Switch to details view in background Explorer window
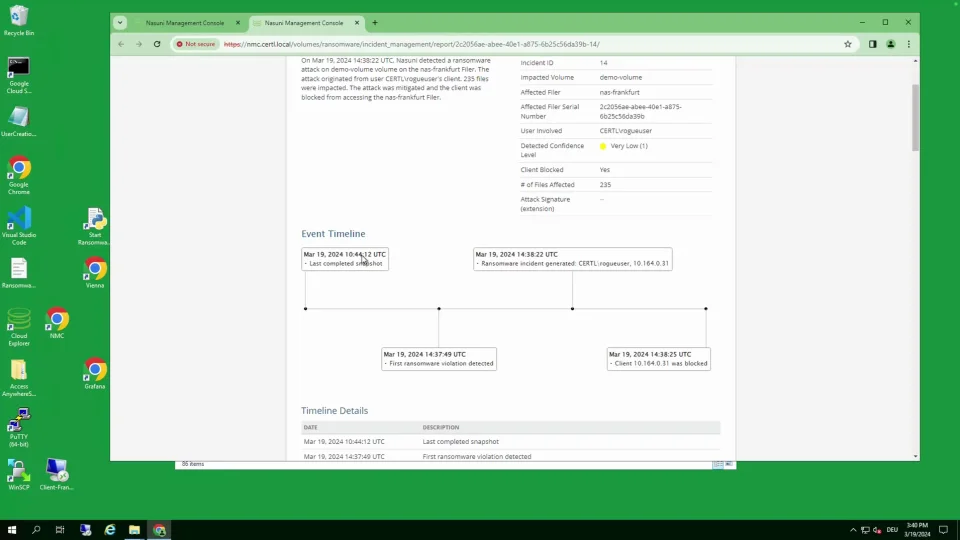The height and width of the screenshot is (540, 960). click(x=718, y=465)
